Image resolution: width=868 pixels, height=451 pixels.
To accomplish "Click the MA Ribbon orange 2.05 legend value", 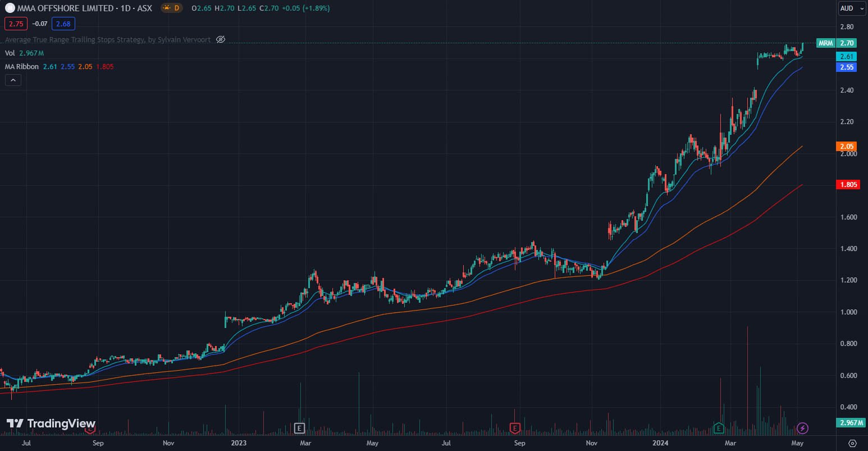I will (85, 66).
